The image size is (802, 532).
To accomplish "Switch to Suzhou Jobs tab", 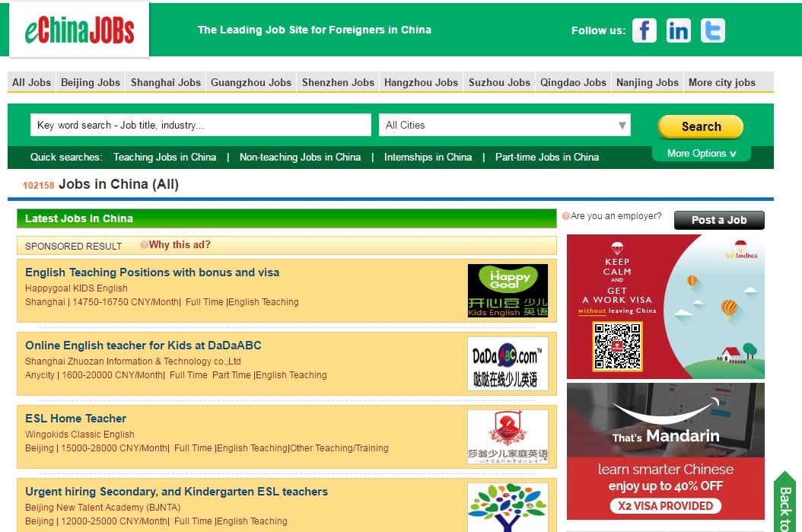I will point(499,82).
